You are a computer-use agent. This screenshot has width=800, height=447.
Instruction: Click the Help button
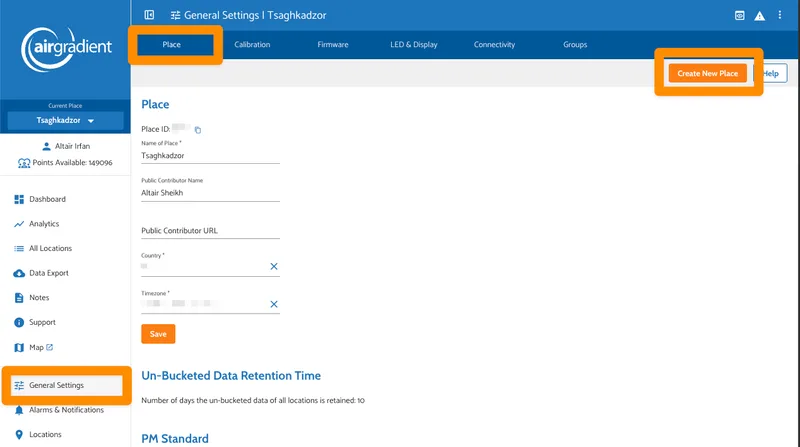(x=770, y=73)
